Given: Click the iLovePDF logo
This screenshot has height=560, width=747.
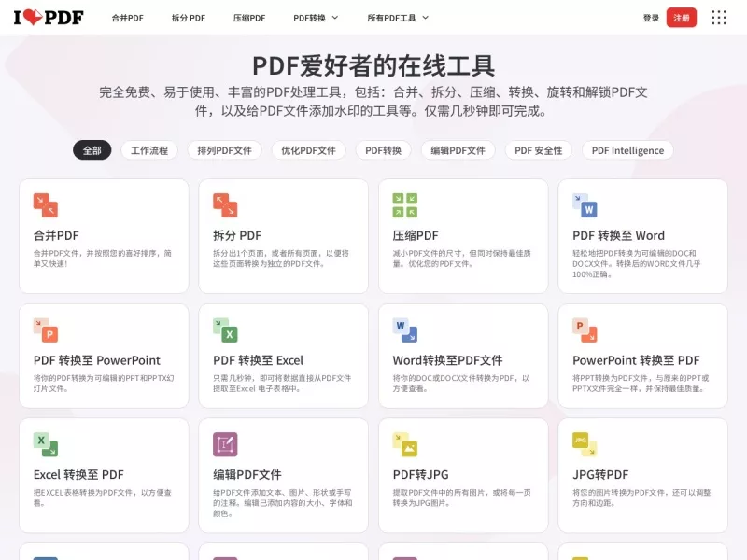Looking at the screenshot, I should click(x=49, y=18).
